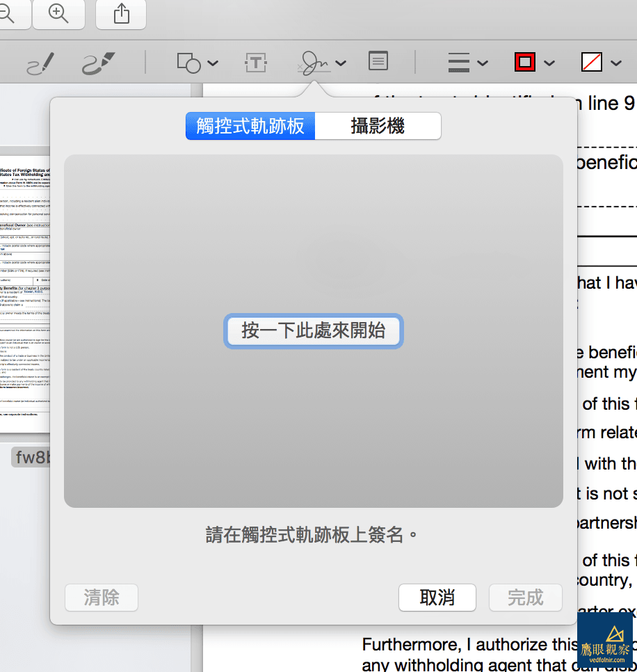Click the Sign signature tool icon
Screen dimensions: 637x672
point(314,63)
